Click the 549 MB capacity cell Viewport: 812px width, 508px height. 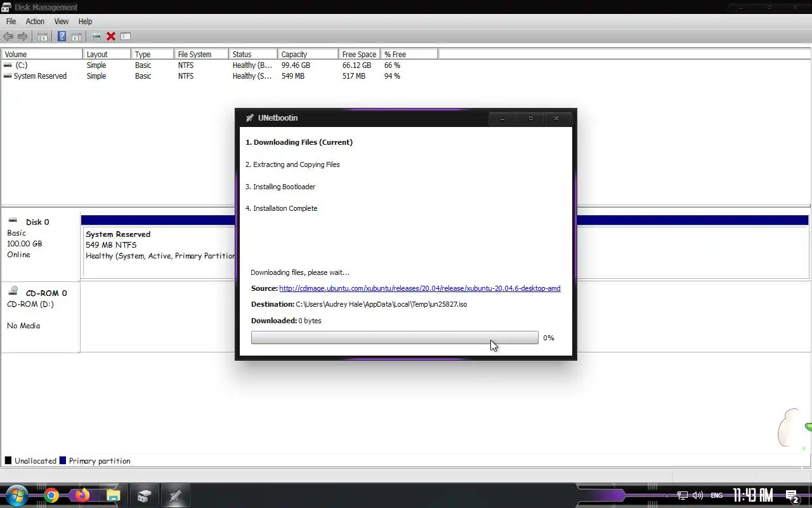(292, 76)
